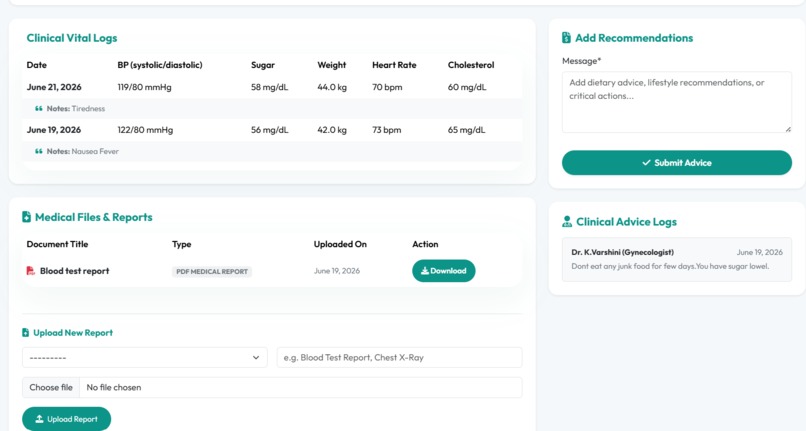
Task: Select the June 19, 2026 vital log date
Action: (54, 130)
